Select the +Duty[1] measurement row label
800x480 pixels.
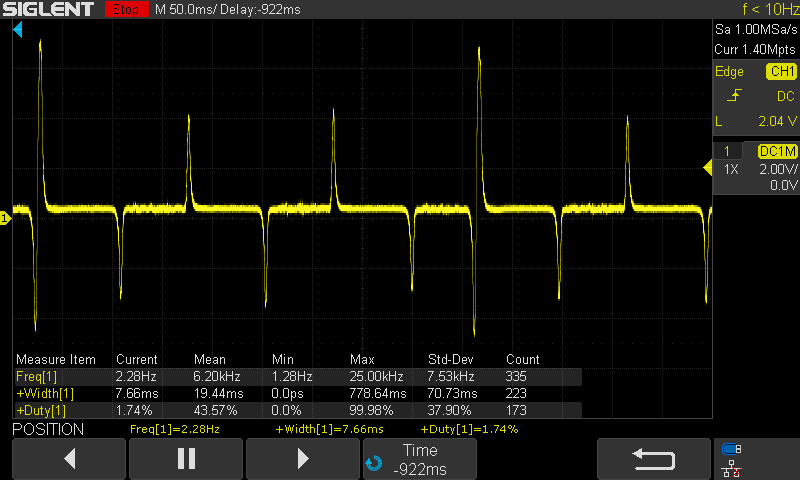41,411
